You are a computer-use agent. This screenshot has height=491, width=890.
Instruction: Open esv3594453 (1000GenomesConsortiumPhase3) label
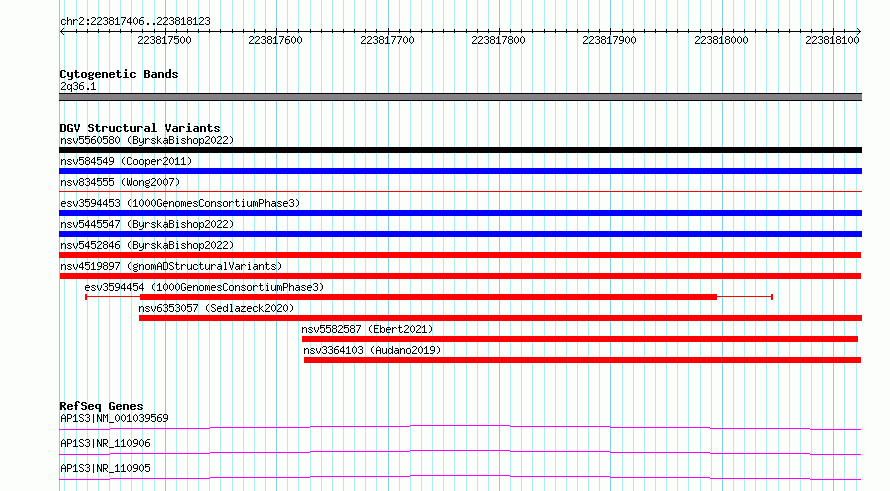(180, 203)
